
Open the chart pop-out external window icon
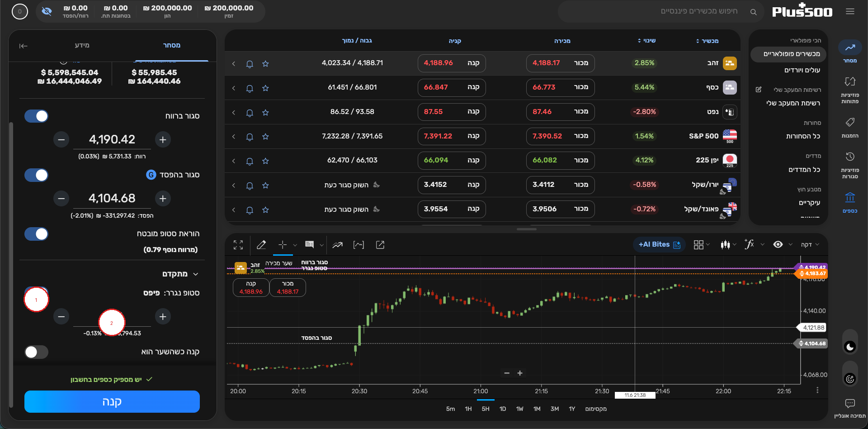pos(380,245)
